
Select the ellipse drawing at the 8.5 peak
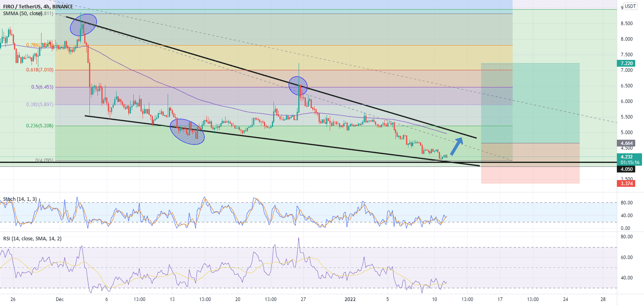(83, 25)
